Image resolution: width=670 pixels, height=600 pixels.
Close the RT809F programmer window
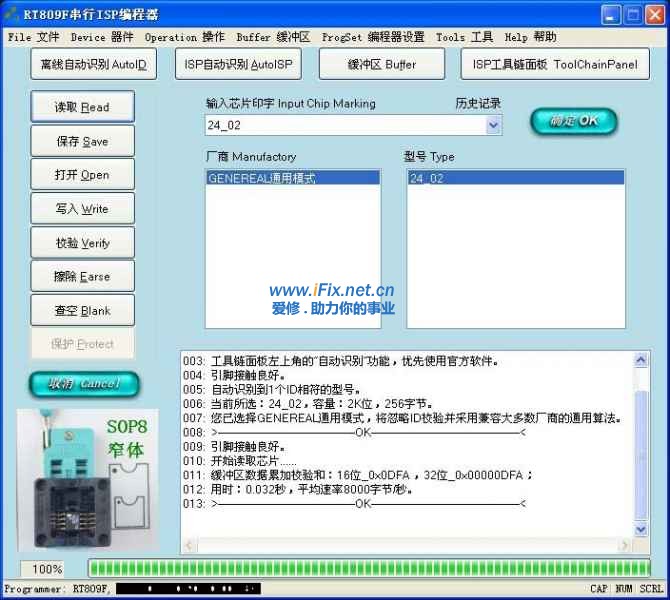(x=655, y=15)
